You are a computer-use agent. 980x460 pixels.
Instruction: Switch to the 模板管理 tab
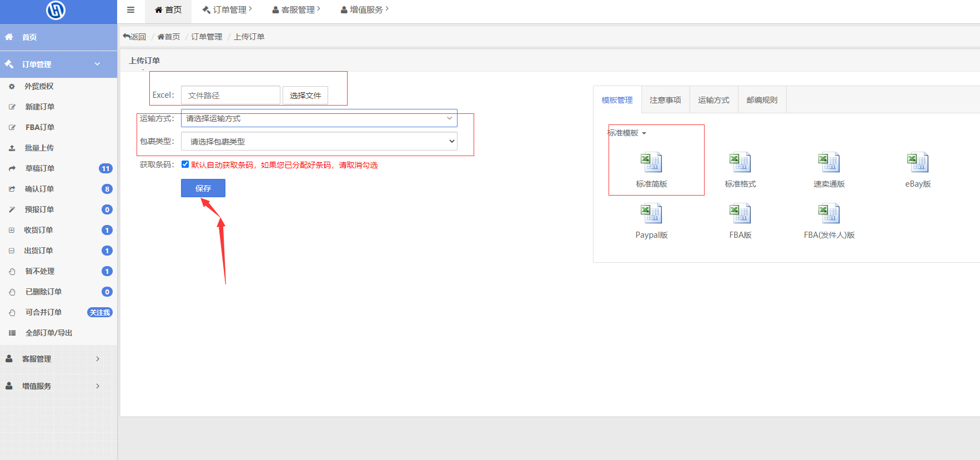(617, 100)
